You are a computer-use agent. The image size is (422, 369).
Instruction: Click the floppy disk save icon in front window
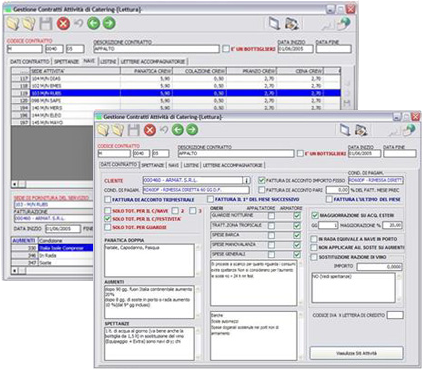coord(134,130)
